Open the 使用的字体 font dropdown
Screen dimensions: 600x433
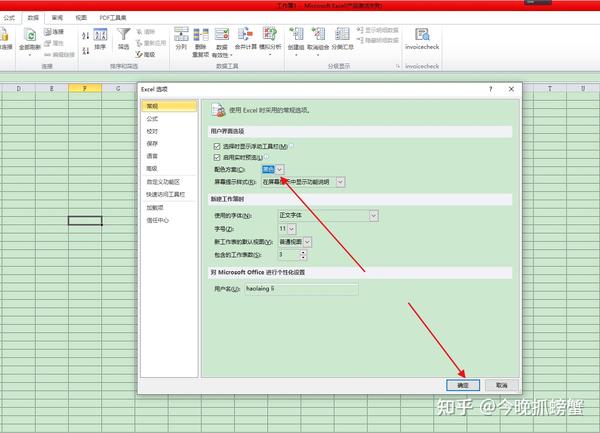[x=373, y=216]
